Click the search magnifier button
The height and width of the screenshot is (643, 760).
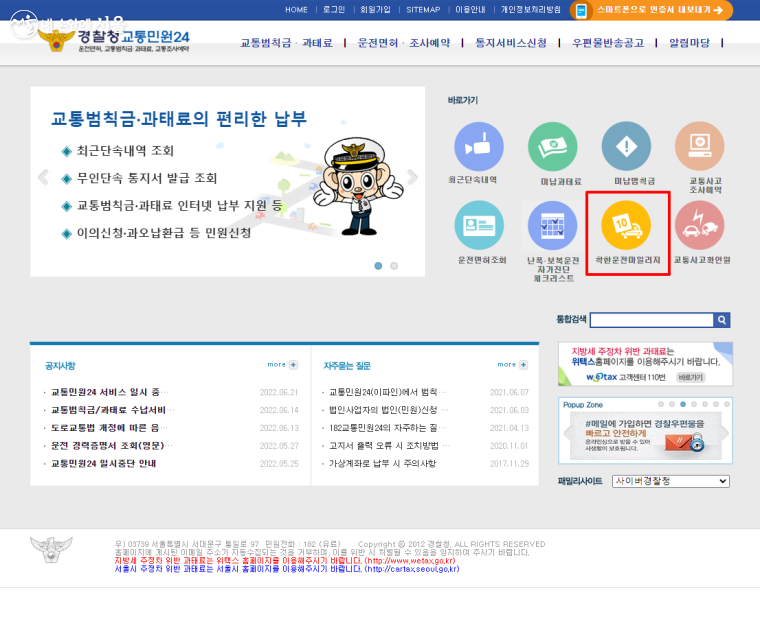click(x=722, y=320)
